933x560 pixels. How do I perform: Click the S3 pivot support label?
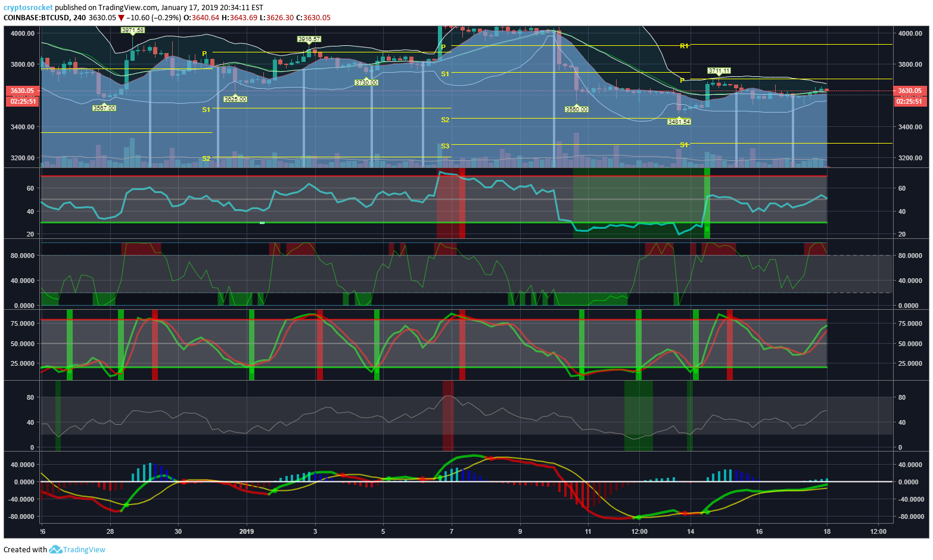[x=445, y=146]
